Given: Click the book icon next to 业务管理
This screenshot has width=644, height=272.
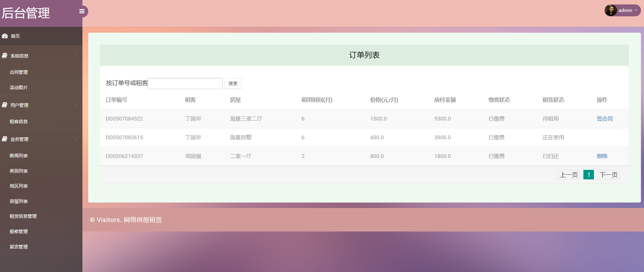Looking at the screenshot, I should click(5, 139).
